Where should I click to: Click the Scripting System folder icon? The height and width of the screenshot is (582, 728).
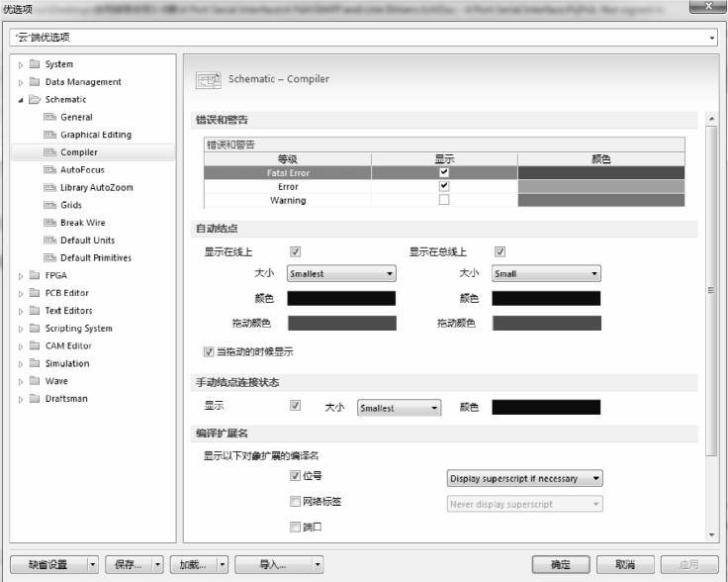point(35,328)
